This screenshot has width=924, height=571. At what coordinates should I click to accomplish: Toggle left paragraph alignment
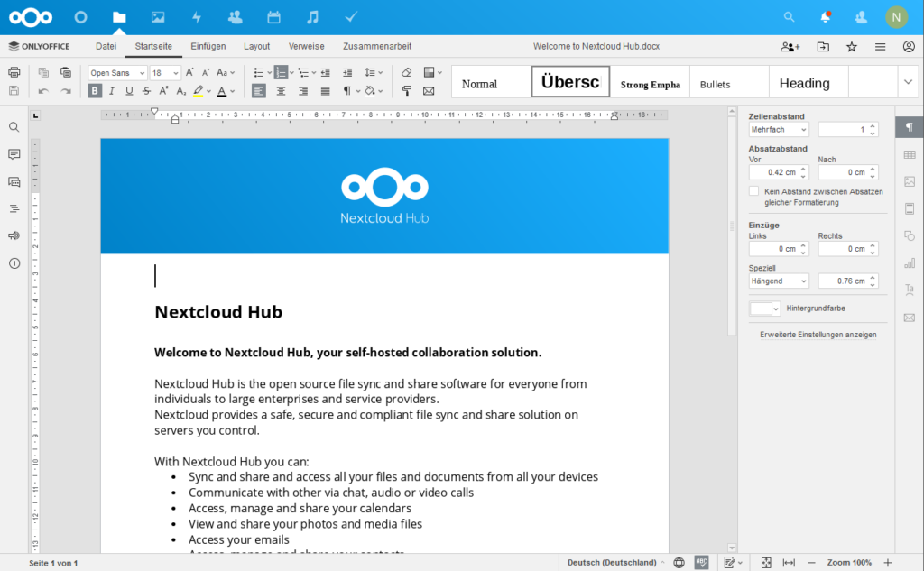(x=258, y=91)
